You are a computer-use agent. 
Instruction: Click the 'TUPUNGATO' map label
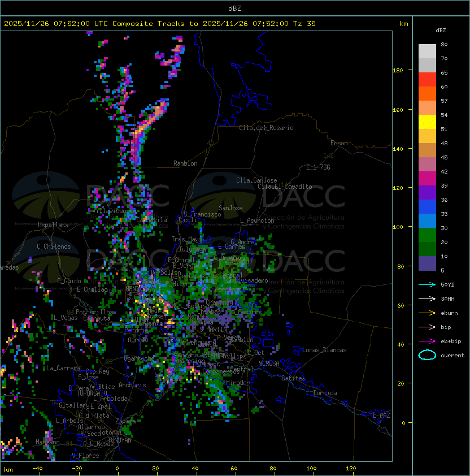point(92,393)
